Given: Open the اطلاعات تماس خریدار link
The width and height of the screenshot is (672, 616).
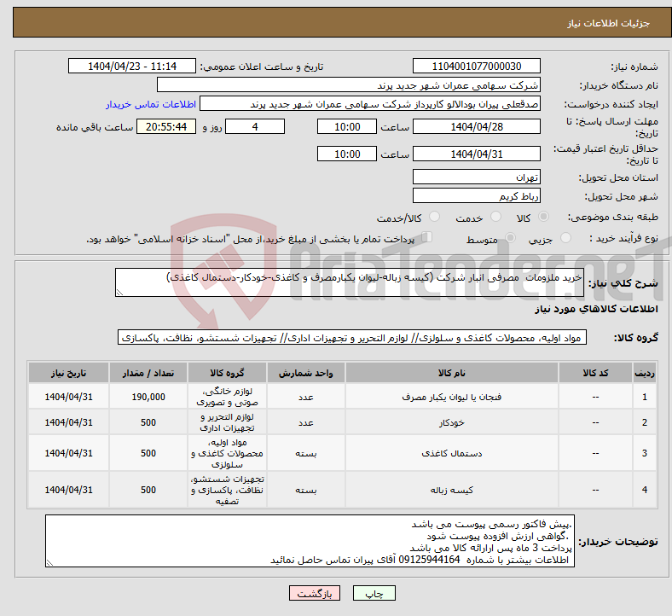Looking at the screenshot, I should pos(151,104).
